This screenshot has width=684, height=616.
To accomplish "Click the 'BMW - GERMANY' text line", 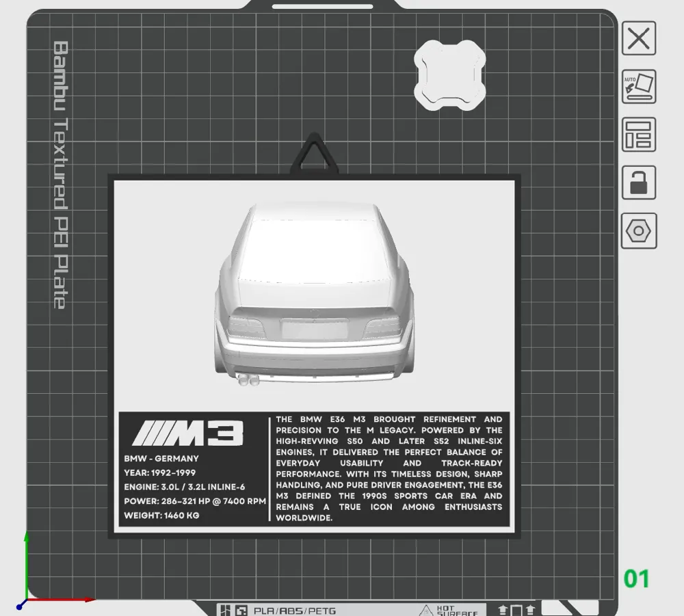I will coord(161,459).
